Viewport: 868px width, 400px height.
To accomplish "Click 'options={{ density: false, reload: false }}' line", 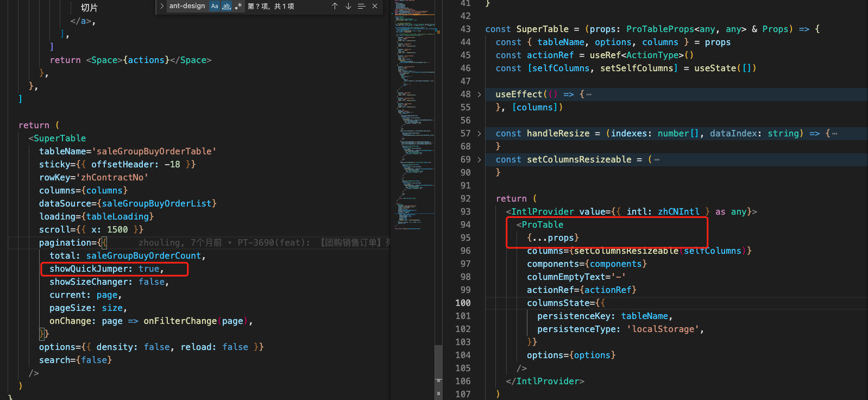I will coord(151,347).
